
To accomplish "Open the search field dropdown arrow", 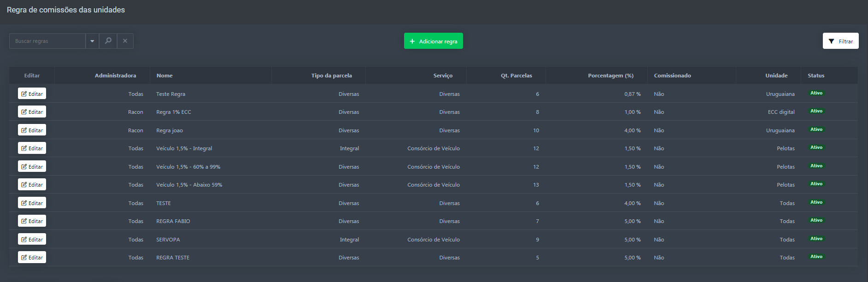I will (92, 41).
